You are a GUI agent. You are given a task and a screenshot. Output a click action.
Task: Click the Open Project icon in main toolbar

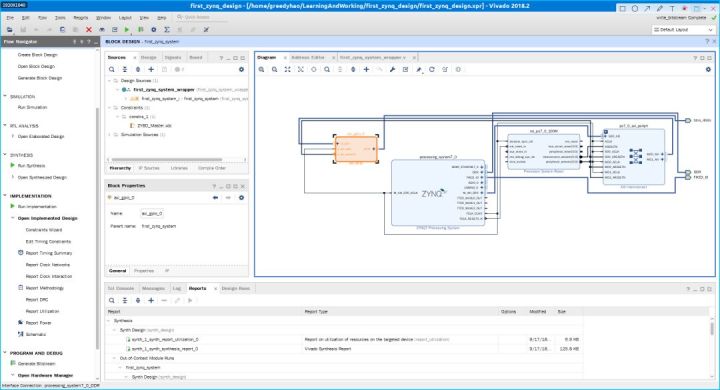pos(10,29)
